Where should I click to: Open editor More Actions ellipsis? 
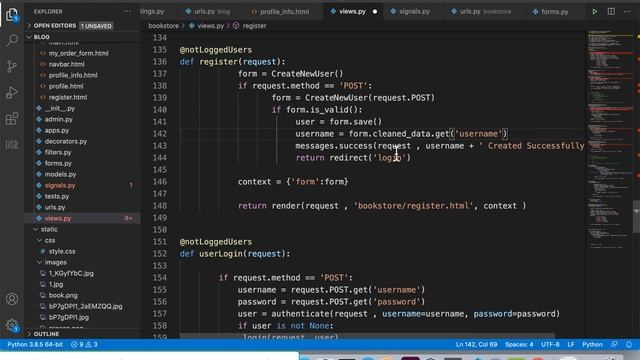pyautogui.click(x=627, y=11)
